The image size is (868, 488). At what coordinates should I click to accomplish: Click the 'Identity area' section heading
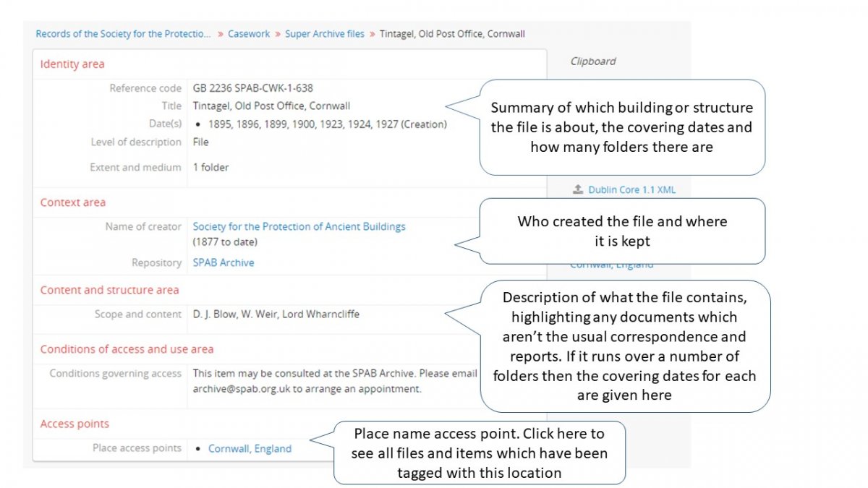72,64
